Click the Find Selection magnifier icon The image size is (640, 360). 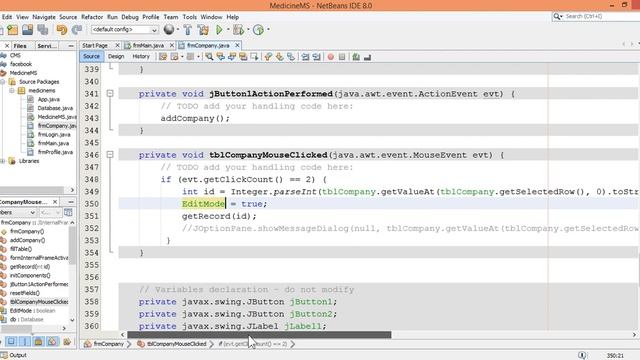[209, 57]
